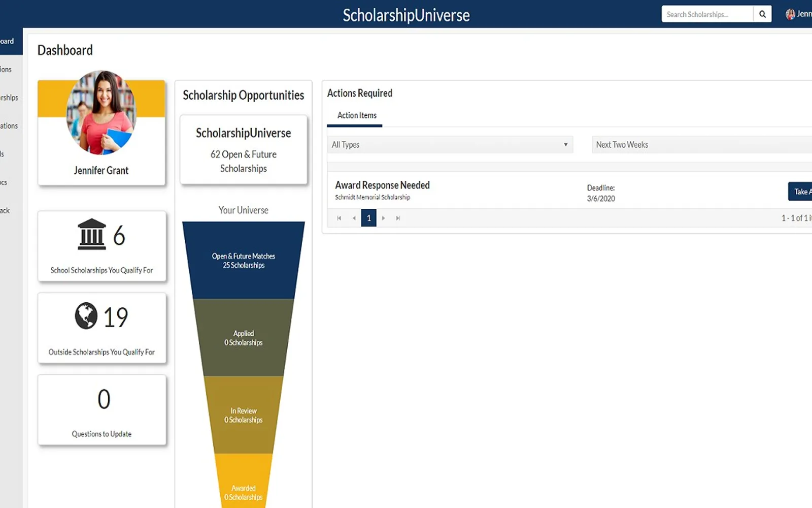Open Outside Scholarships You Qualify For card

(x=102, y=328)
